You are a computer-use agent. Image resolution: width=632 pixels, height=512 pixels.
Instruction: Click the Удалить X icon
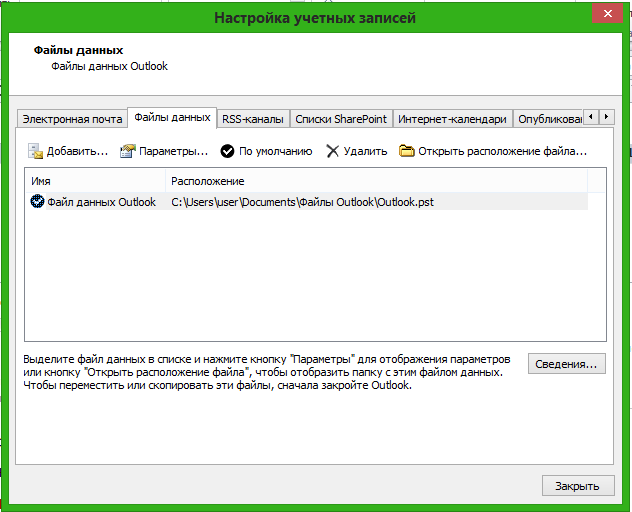333,151
